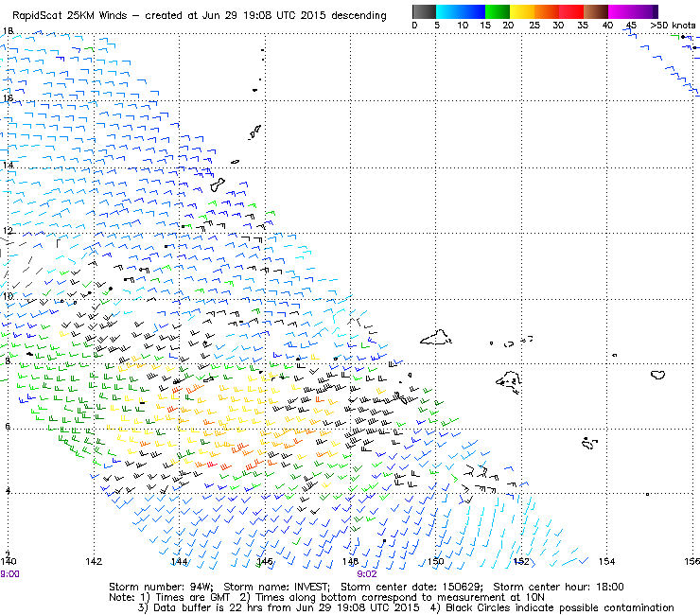Click 'Storm center hour: 18:00' footer text
The image size is (700, 615).
pyautogui.click(x=558, y=587)
